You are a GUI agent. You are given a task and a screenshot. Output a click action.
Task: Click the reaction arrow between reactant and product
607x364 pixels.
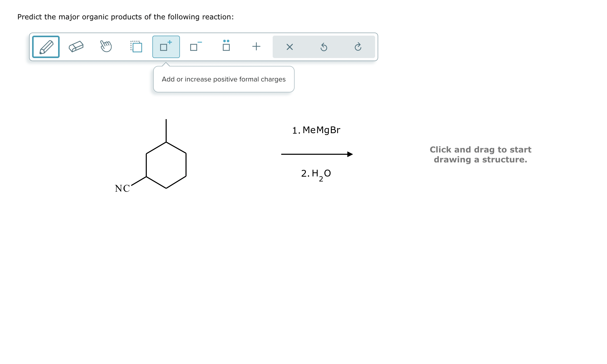click(317, 153)
